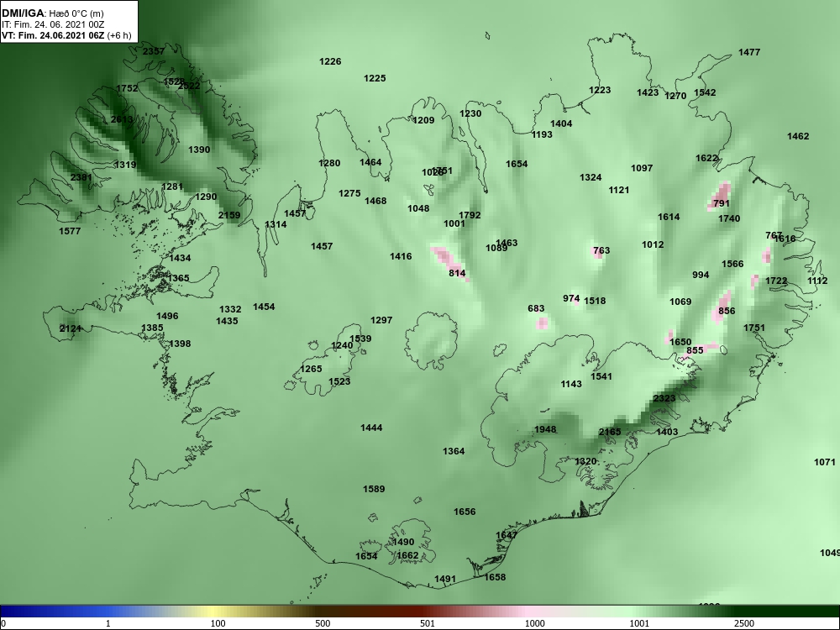Image resolution: width=840 pixels, height=630 pixels.
Task: Click the map value '1589'
Action: pyautogui.click(x=374, y=489)
